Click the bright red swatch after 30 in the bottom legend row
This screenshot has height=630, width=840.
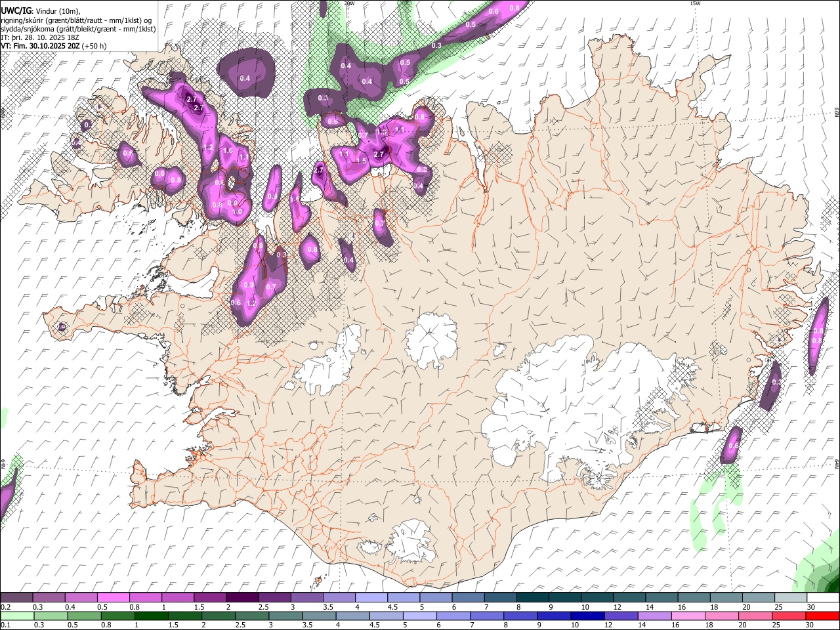pos(823,616)
